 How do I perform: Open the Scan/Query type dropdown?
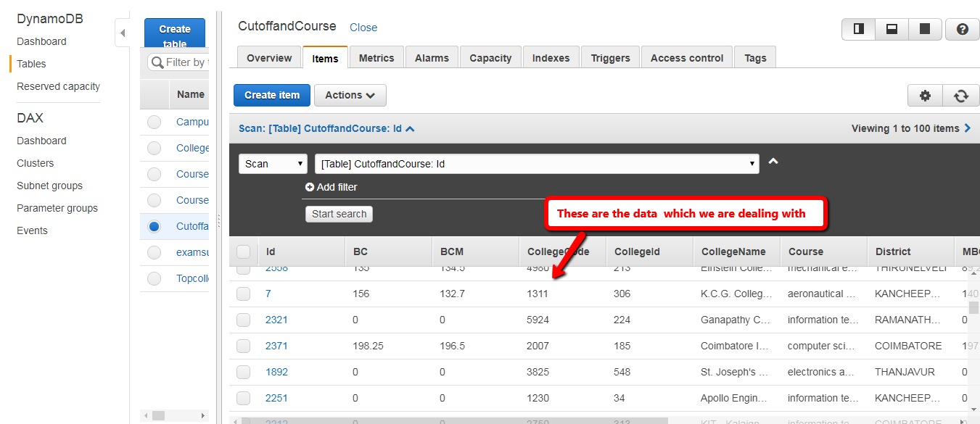coord(273,164)
